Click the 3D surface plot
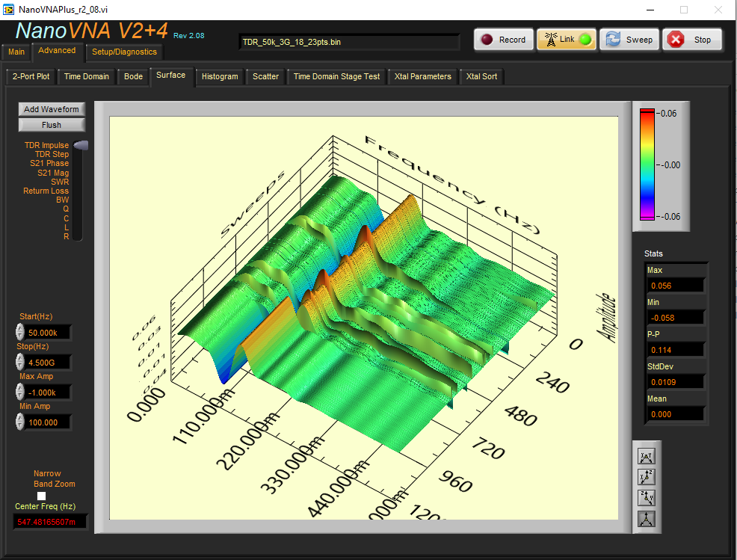The image size is (737, 560). pos(364,318)
